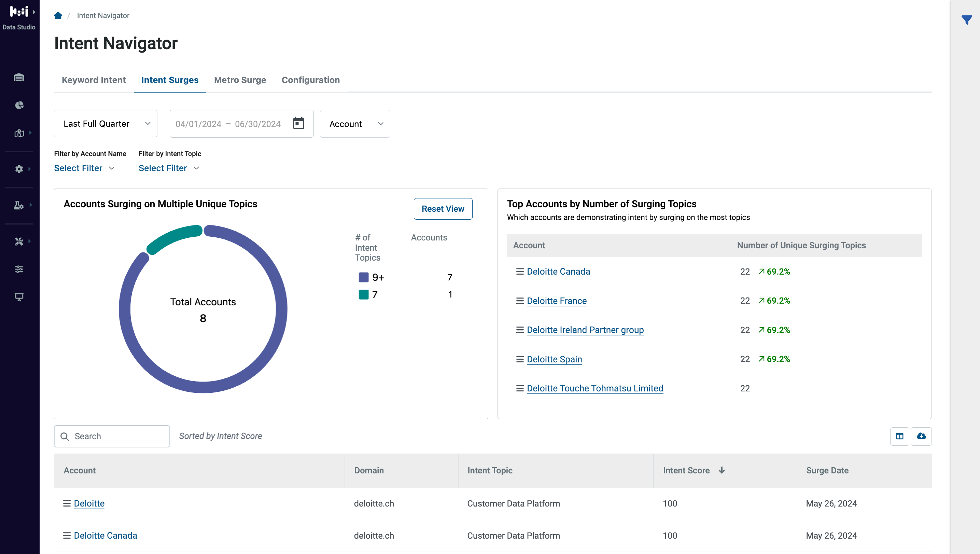The width and height of the screenshot is (980, 554).
Task: Open the map location sidebar icon
Action: [19, 133]
